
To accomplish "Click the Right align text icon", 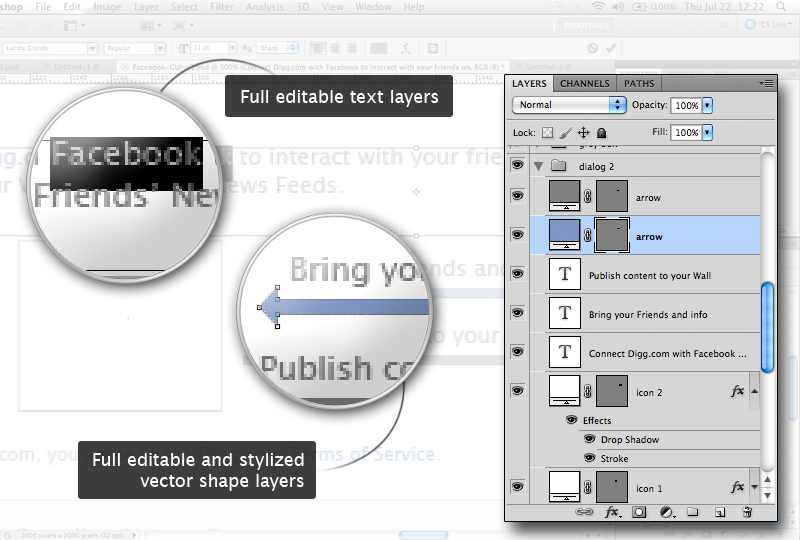I will 352,48.
